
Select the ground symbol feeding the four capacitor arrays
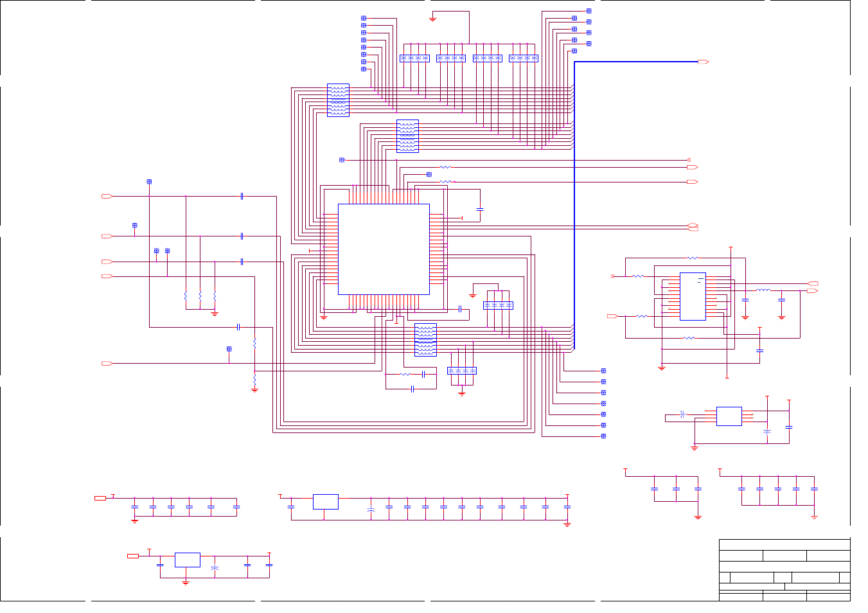pos(432,19)
